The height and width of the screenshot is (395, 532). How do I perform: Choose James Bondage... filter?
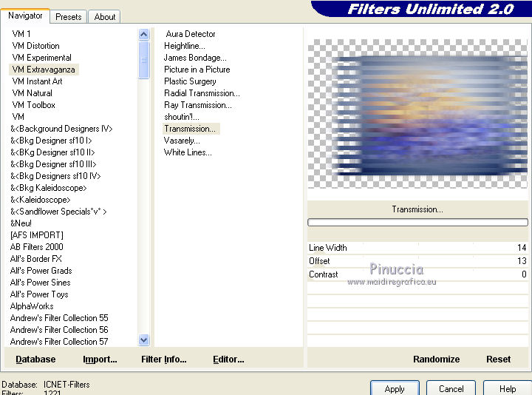195,58
